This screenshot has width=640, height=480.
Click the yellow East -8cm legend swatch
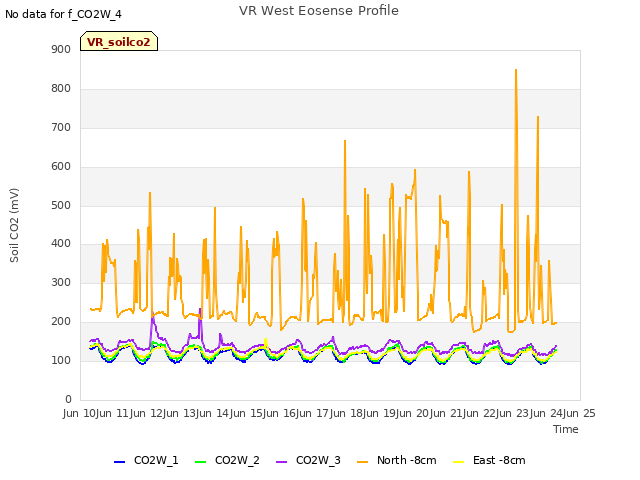[x=459, y=462]
